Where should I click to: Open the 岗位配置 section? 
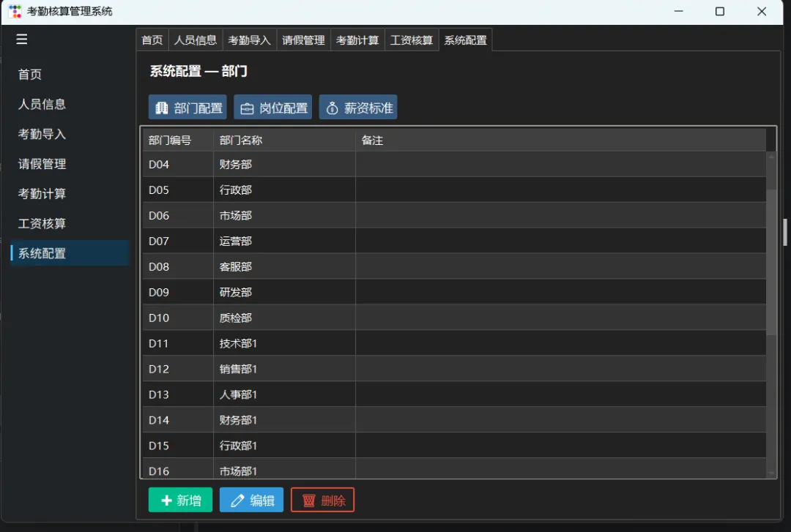[273, 107]
